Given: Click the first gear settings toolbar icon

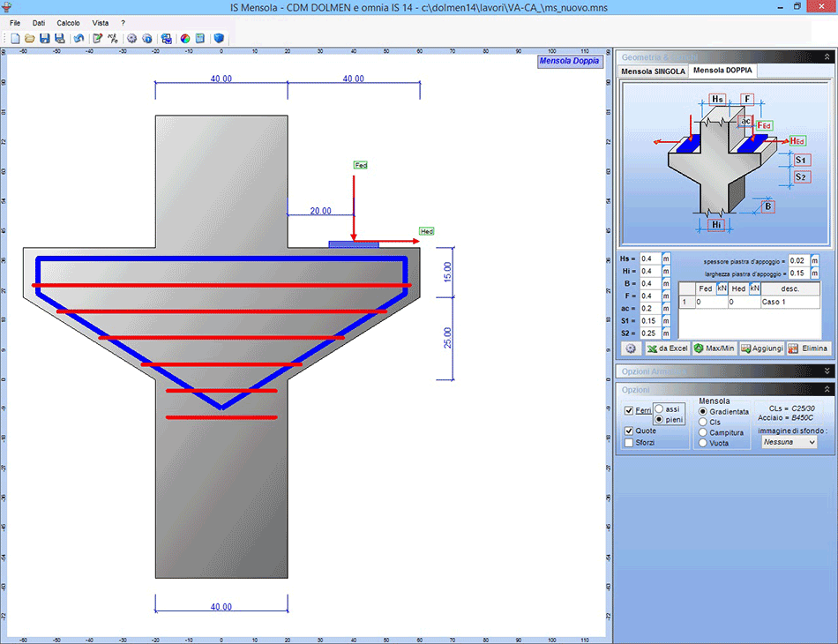Looking at the screenshot, I should click(131, 39).
